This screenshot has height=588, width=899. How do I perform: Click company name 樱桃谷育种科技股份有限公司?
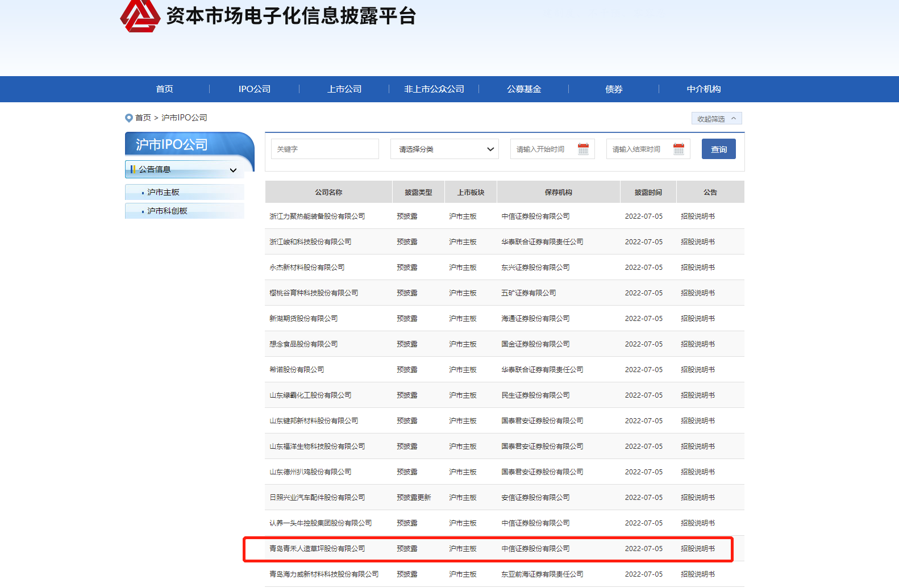(x=314, y=293)
